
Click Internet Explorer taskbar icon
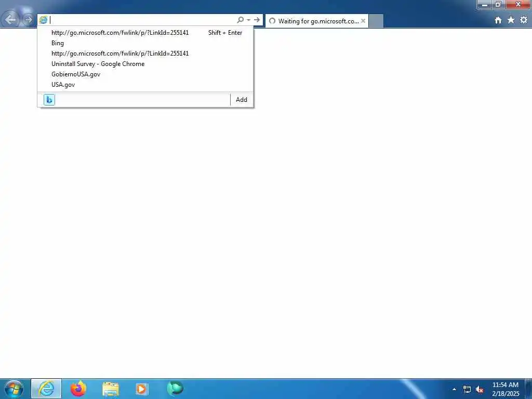click(46, 389)
